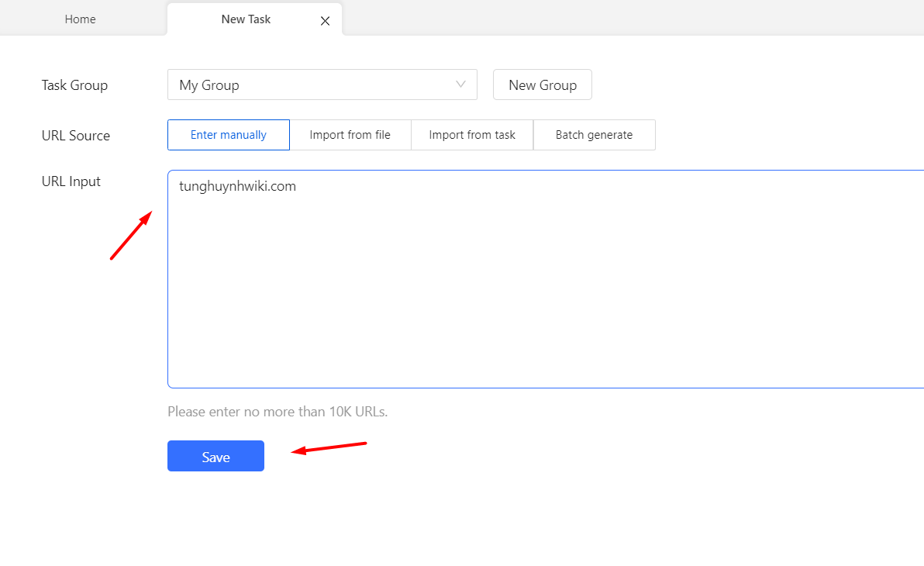The image size is (924, 566).
Task: Click the X icon on New Task tab
Action: point(325,21)
